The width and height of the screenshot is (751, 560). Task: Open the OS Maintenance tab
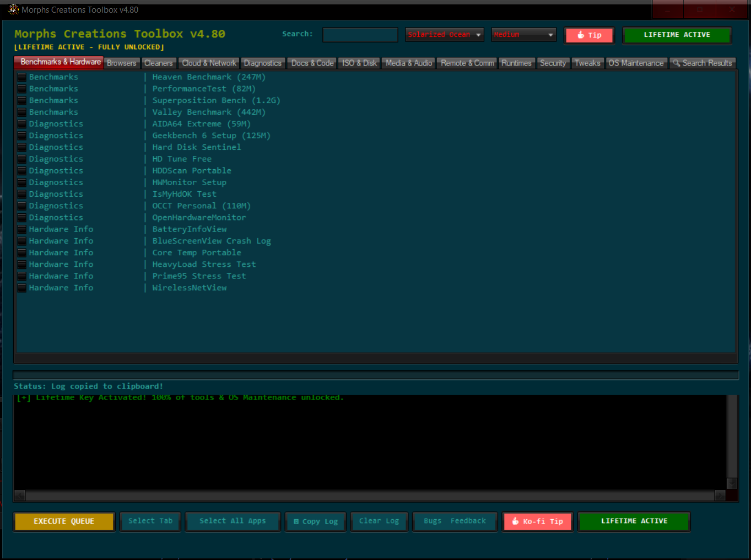pos(636,63)
